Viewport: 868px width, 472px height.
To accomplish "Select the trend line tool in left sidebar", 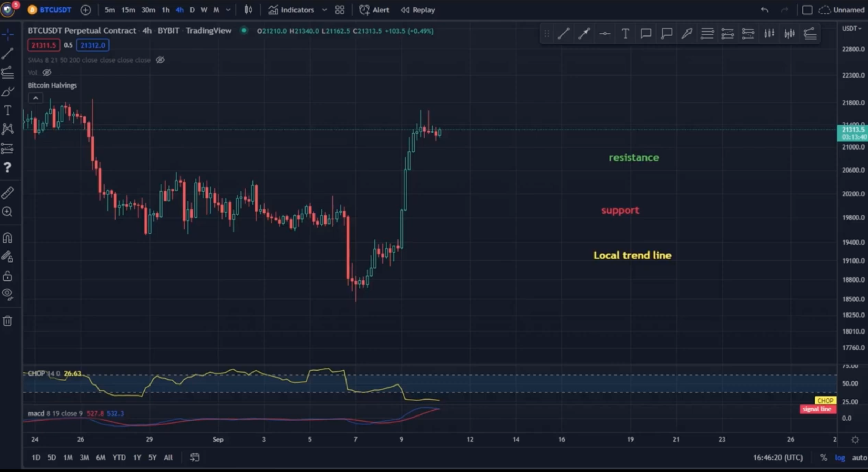I will pyautogui.click(x=8, y=53).
